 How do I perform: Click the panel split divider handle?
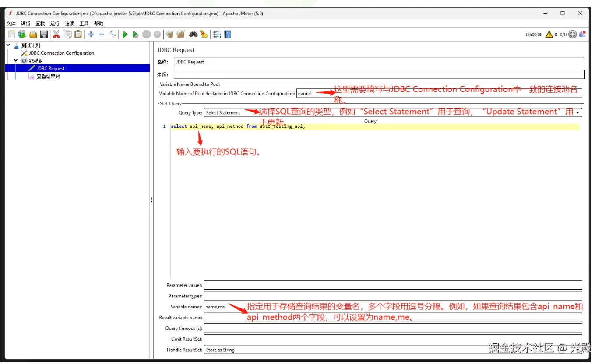(151, 200)
